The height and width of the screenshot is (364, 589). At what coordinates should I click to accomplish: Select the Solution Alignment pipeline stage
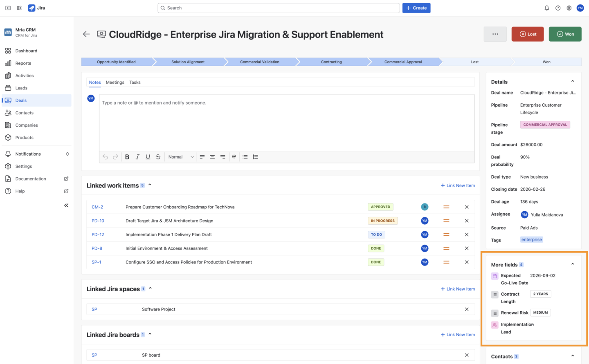tap(188, 62)
